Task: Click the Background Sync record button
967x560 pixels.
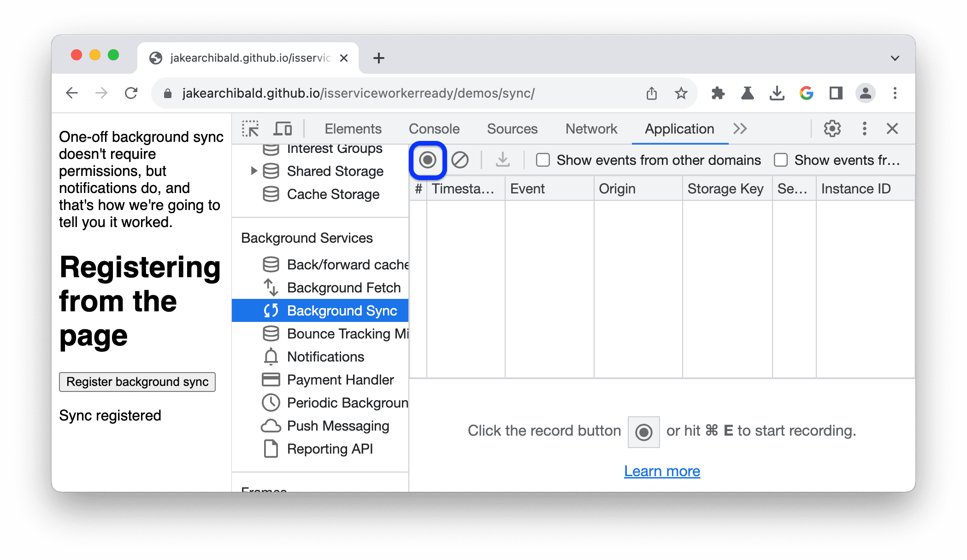Action: [x=427, y=160]
